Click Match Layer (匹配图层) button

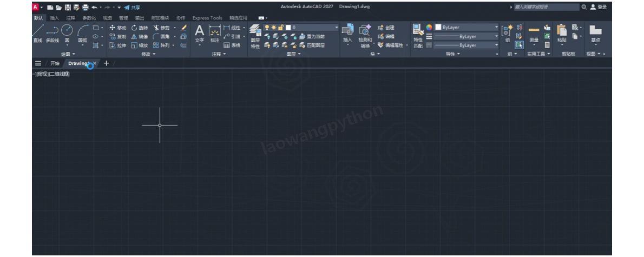click(312, 45)
